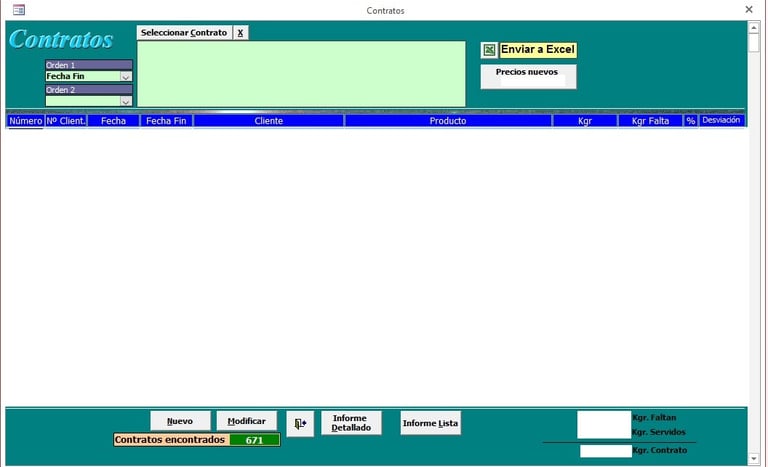
Task: Click the Kgr Falta column header
Action: pos(650,121)
